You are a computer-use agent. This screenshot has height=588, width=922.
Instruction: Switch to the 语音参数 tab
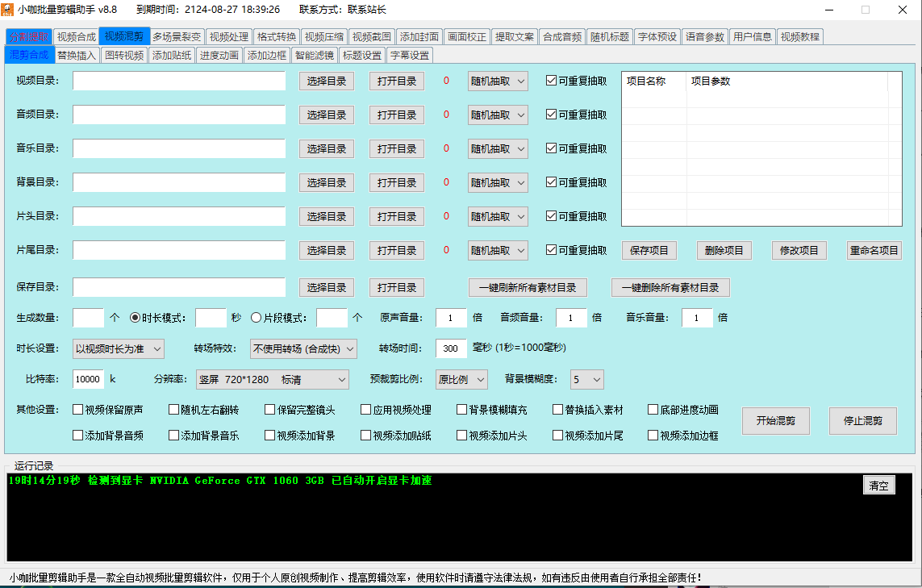[707, 35]
